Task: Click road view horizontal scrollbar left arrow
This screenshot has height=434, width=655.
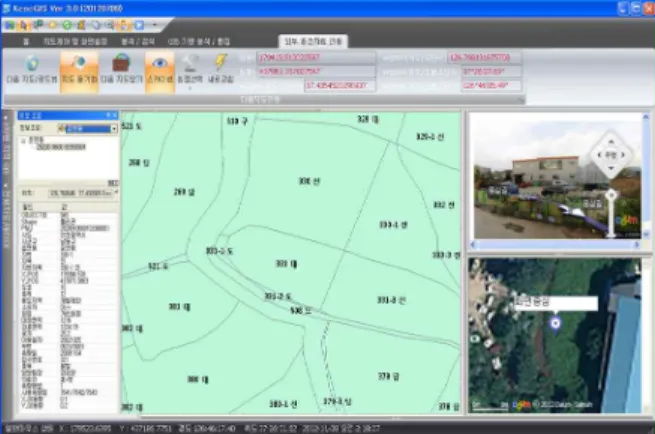Action: pyautogui.click(x=472, y=244)
